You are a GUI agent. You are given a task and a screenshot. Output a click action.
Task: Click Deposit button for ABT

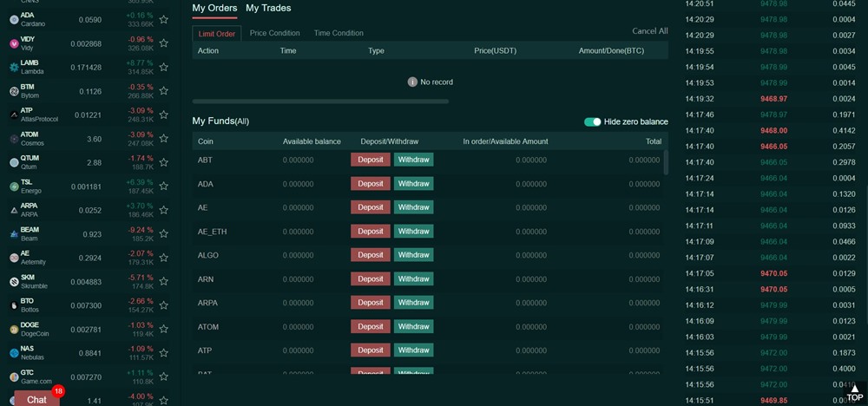point(371,160)
